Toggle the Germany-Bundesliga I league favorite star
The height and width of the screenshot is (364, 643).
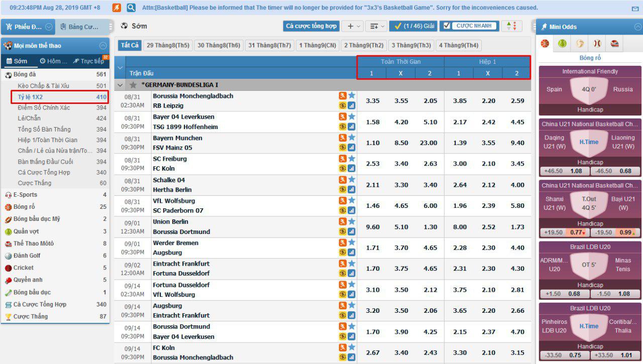click(x=133, y=85)
